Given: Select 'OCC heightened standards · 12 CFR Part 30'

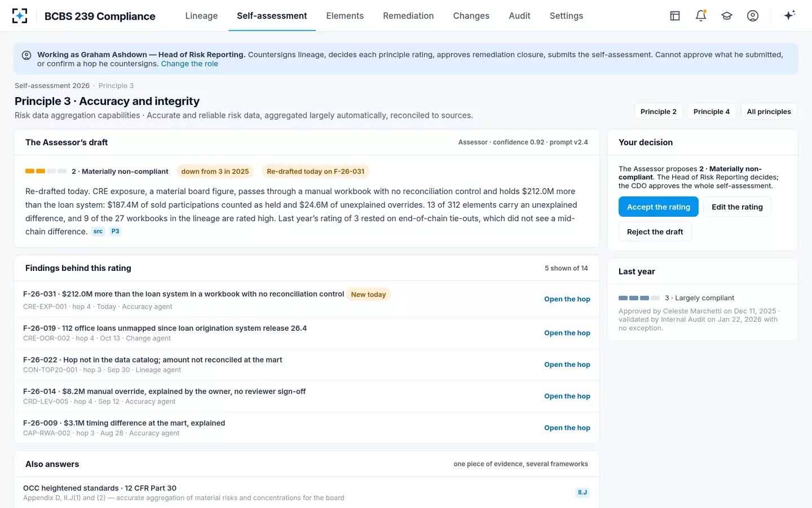Looking at the screenshot, I should 100,488.
